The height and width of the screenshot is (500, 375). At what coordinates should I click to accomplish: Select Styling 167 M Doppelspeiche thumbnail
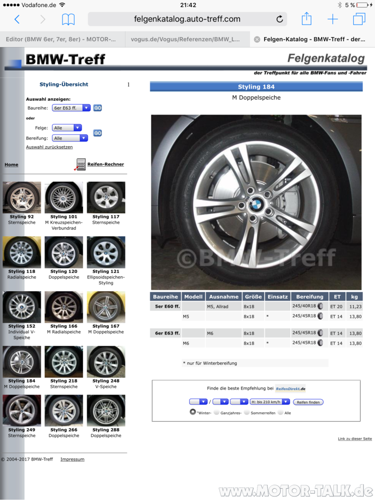coord(106,307)
